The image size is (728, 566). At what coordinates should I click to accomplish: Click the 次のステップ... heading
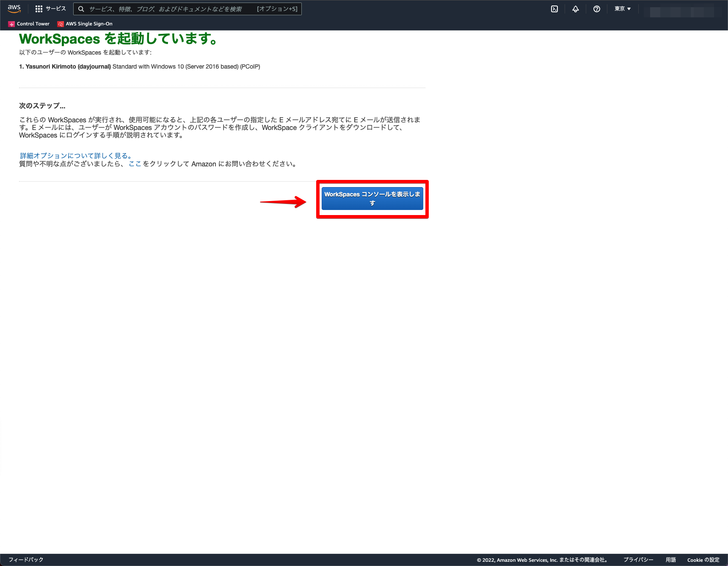click(42, 106)
